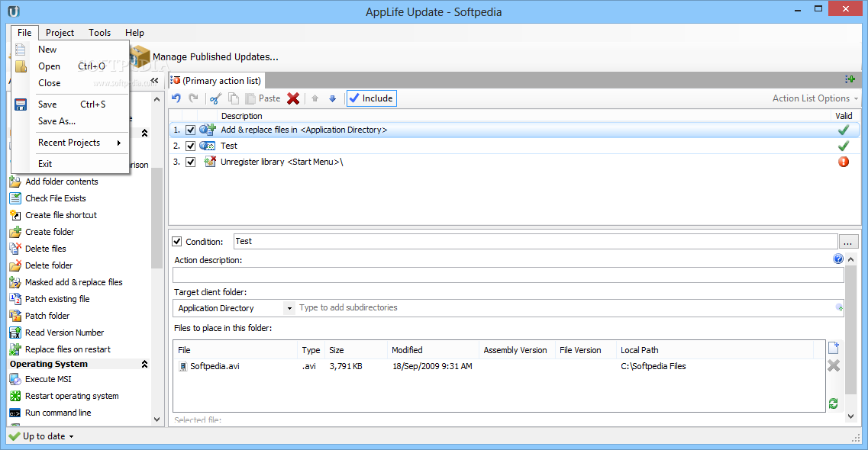Image resolution: width=868 pixels, height=450 pixels.
Task: Click the details panel scroll down arrow
Action: (851, 417)
